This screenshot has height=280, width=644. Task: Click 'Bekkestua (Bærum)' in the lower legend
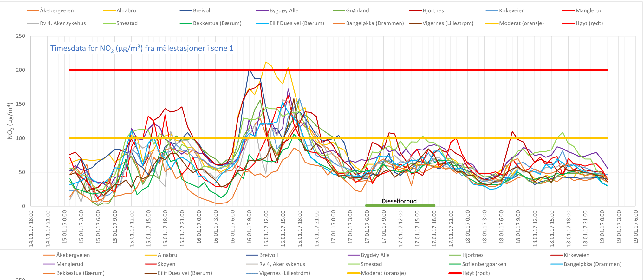coord(81,273)
